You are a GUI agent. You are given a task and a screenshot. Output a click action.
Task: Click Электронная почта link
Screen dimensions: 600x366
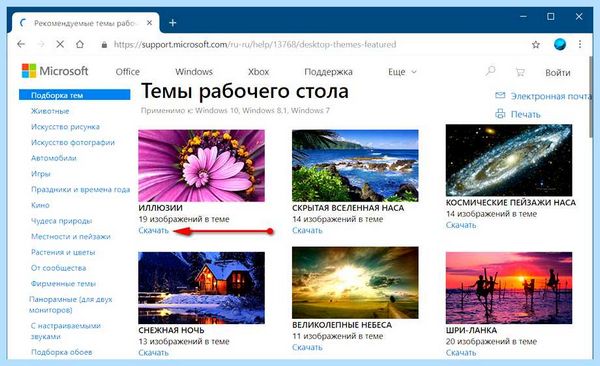(x=551, y=96)
